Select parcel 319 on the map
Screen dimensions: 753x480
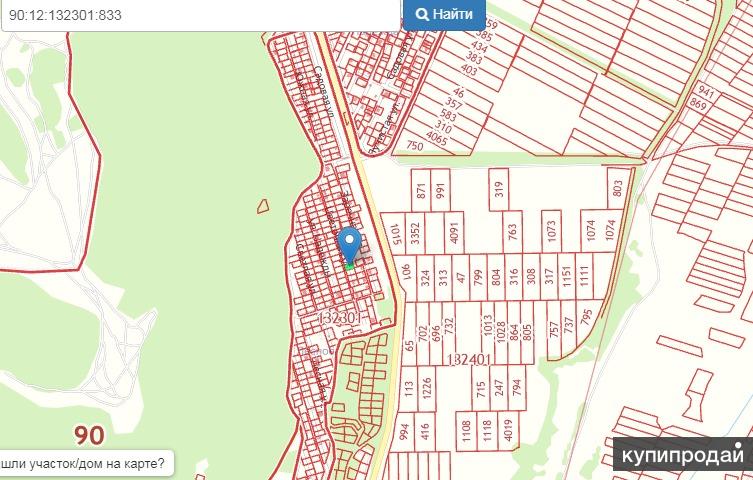[x=499, y=189]
